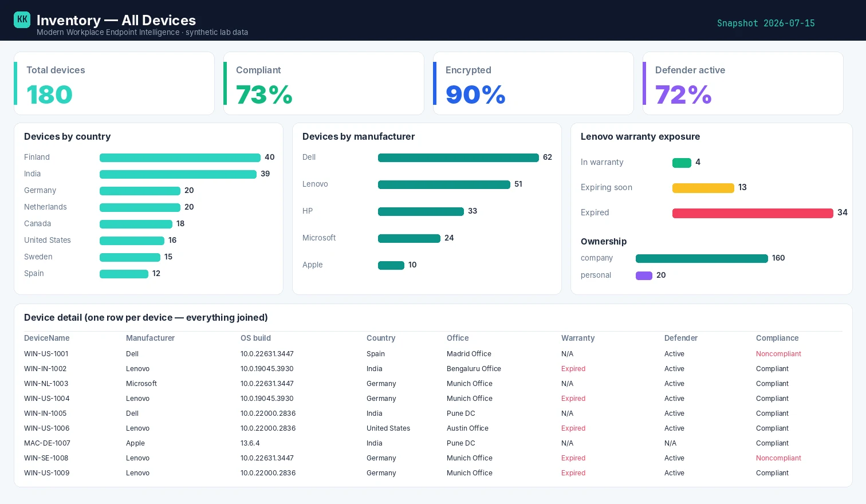Click Expired warranty for WIN-IN-1002
This screenshot has width=866, height=504.
click(573, 369)
